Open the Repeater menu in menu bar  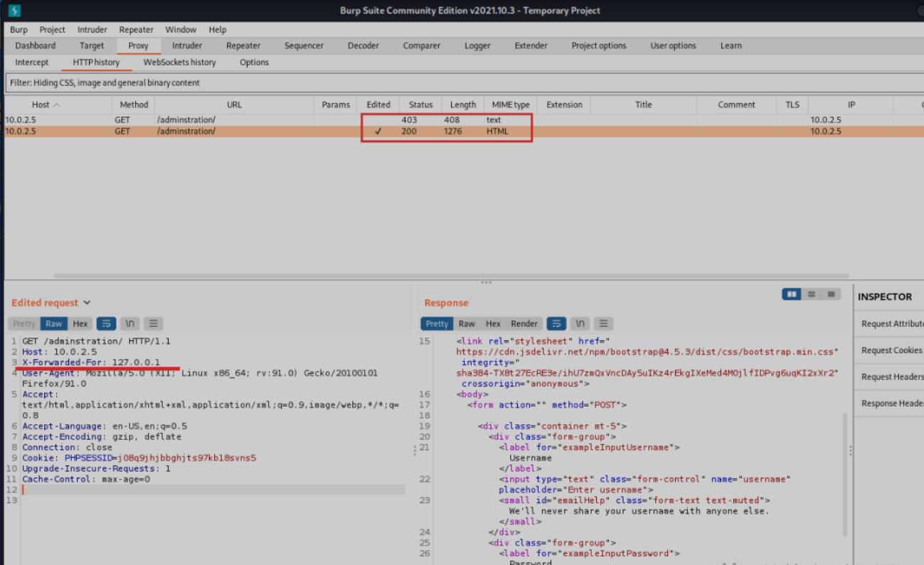coord(136,29)
